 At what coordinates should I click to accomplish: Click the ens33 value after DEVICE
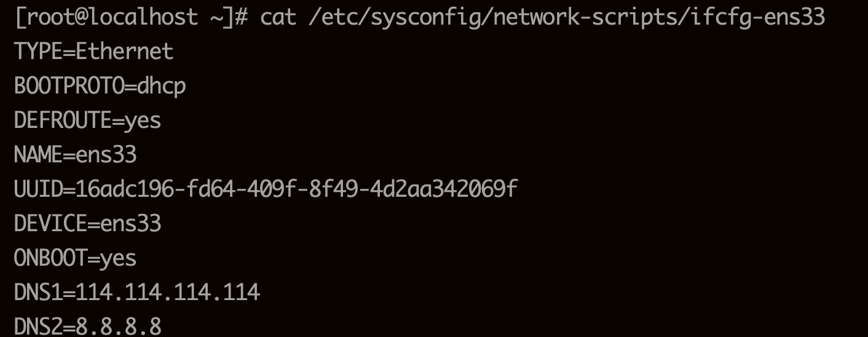click(x=131, y=223)
